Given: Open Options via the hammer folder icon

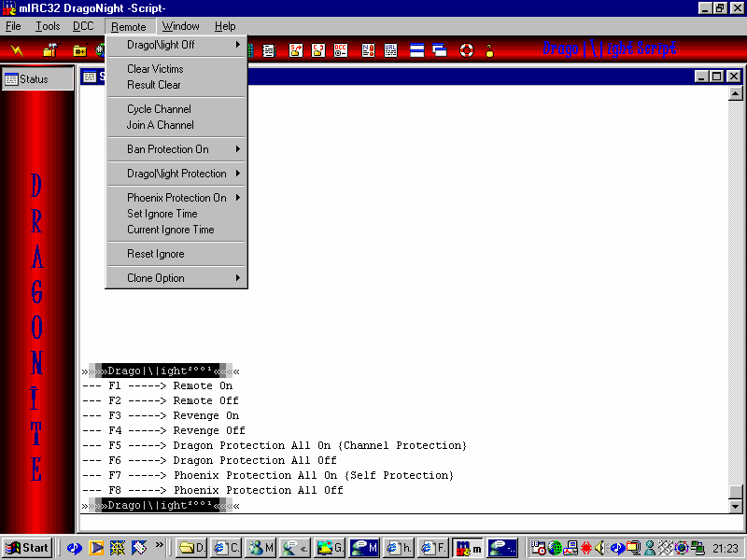Looking at the screenshot, I should point(50,50).
